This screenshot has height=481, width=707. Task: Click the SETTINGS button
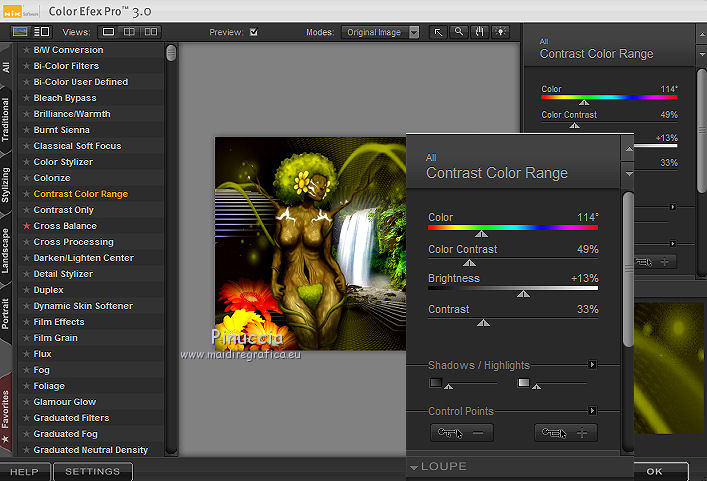point(92,471)
